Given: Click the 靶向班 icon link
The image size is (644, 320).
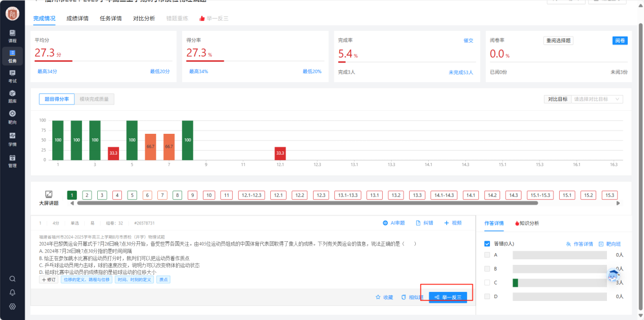Looking at the screenshot, I should (x=610, y=244).
